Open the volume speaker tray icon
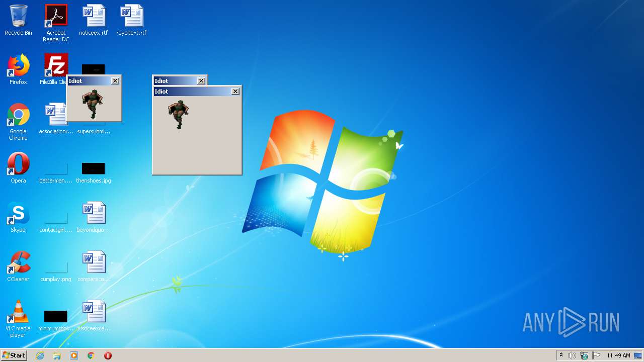Image resolution: width=644 pixels, height=362 pixels. tap(572, 355)
